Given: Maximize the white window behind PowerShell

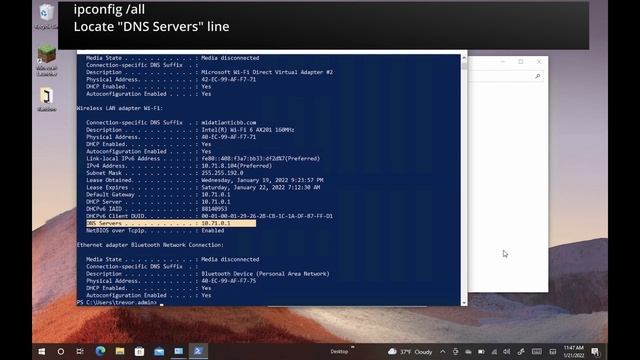Looking at the screenshot, I should point(521,62).
